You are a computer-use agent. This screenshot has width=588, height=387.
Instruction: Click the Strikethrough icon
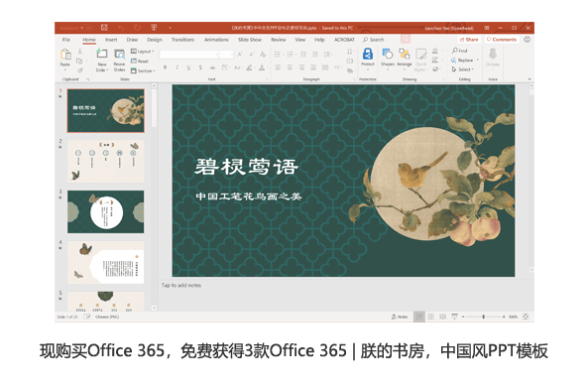[212, 67]
